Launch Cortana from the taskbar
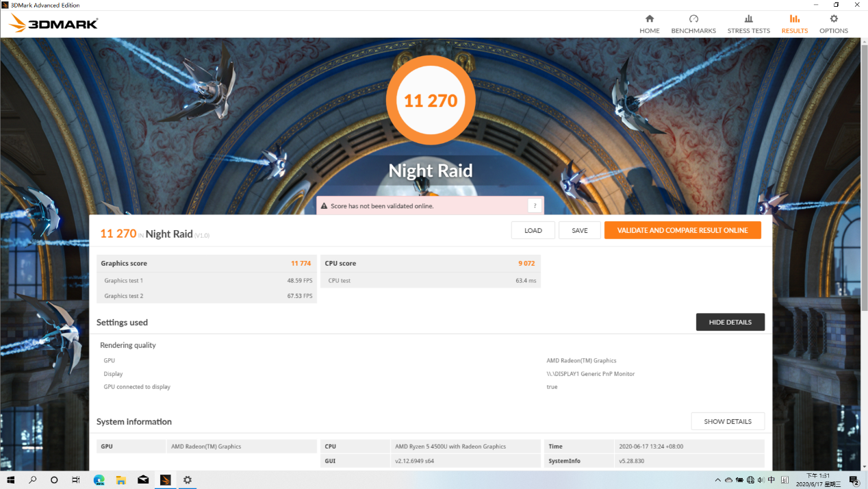Image resolution: width=868 pixels, height=489 pixels. [54, 480]
